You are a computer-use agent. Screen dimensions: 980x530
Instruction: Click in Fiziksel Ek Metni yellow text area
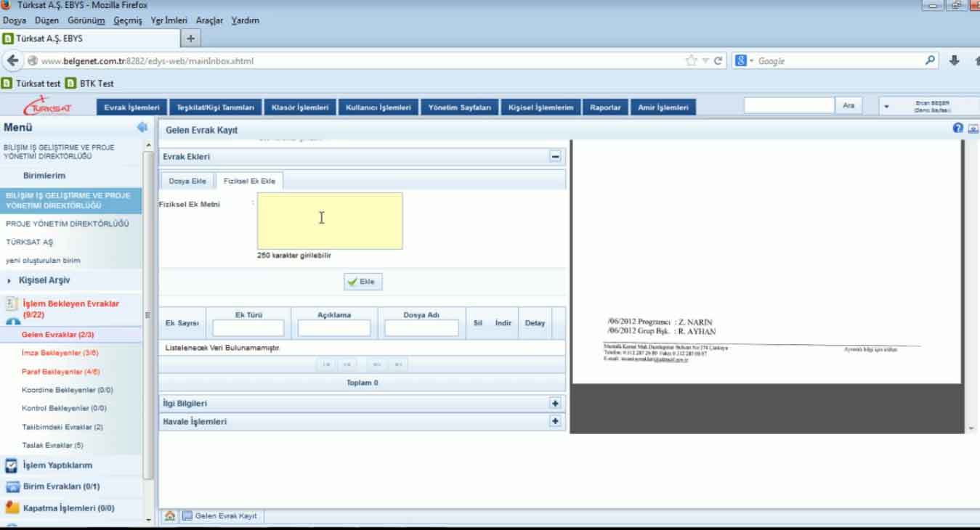point(330,221)
